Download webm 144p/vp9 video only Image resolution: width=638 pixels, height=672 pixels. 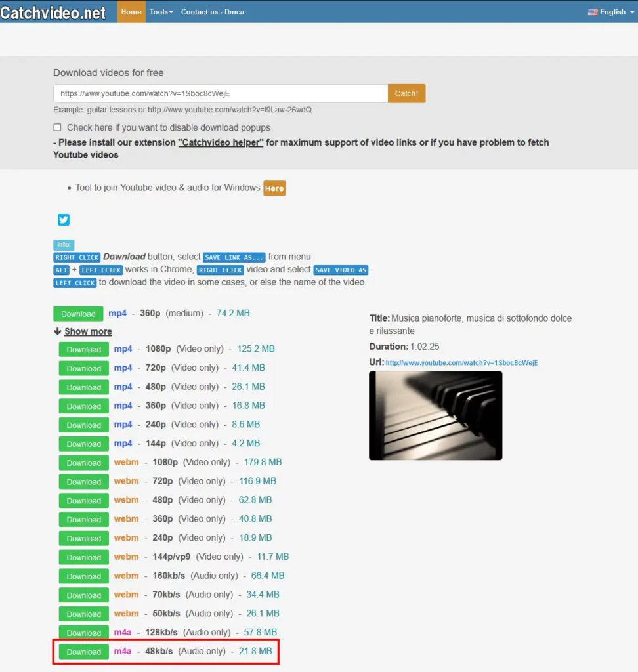point(83,556)
